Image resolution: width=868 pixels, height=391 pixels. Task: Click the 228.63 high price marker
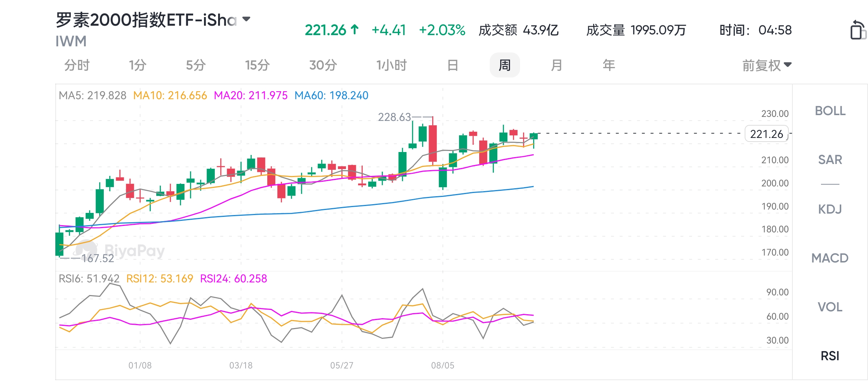tap(394, 117)
